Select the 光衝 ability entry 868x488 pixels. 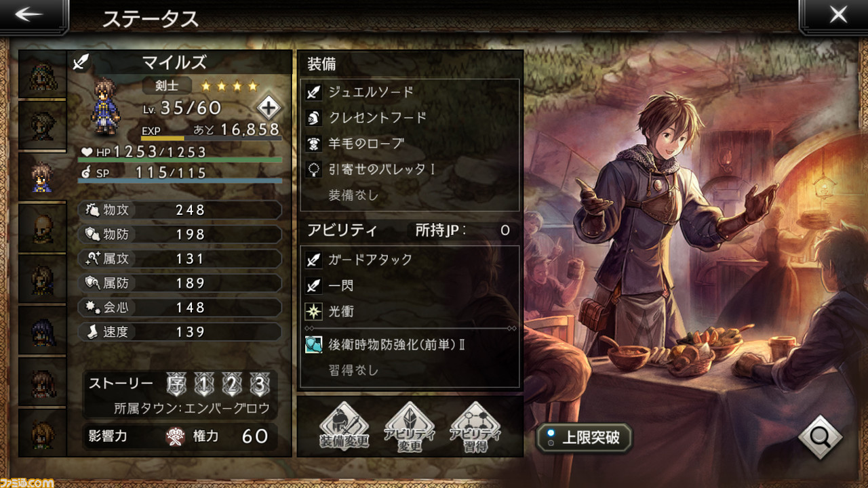coord(410,312)
